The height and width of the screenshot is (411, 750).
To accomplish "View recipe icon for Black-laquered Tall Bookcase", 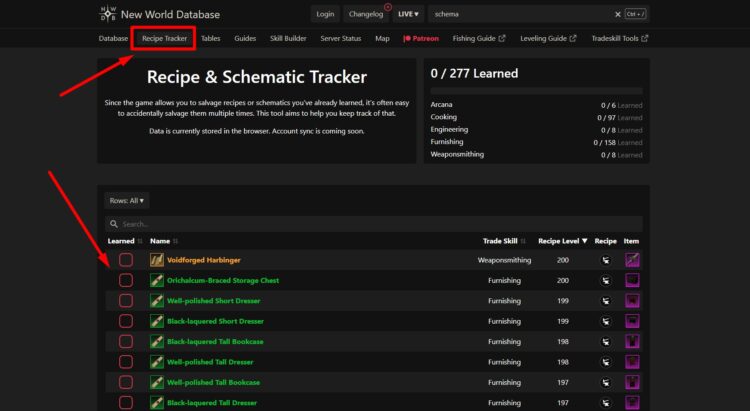I will 606,342.
